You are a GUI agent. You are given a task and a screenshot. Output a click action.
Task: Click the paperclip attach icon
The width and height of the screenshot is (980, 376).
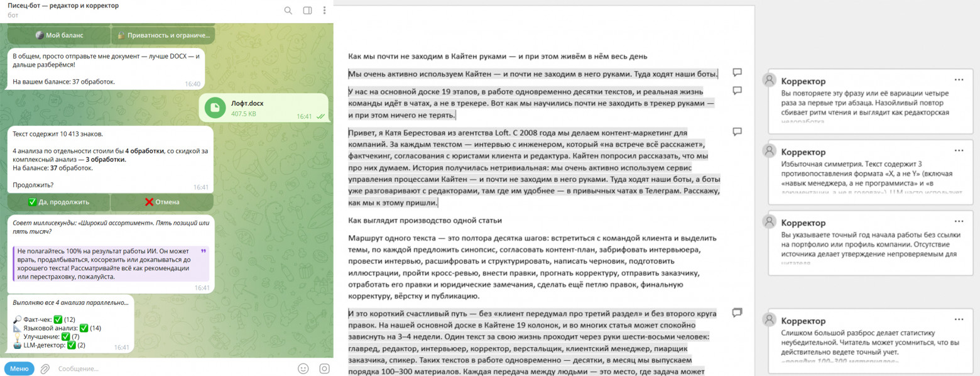point(45,368)
